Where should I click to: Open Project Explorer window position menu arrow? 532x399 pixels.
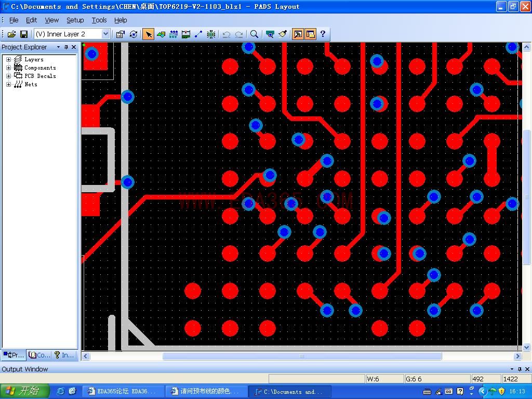click(x=58, y=47)
